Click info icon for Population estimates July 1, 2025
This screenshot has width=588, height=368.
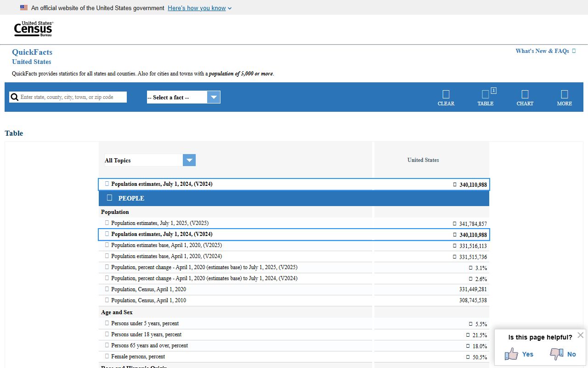click(x=107, y=223)
